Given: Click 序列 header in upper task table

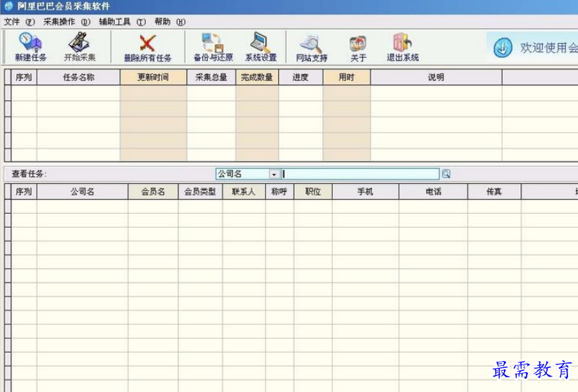Looking at the screenshot, I should [x=24, y=78].
